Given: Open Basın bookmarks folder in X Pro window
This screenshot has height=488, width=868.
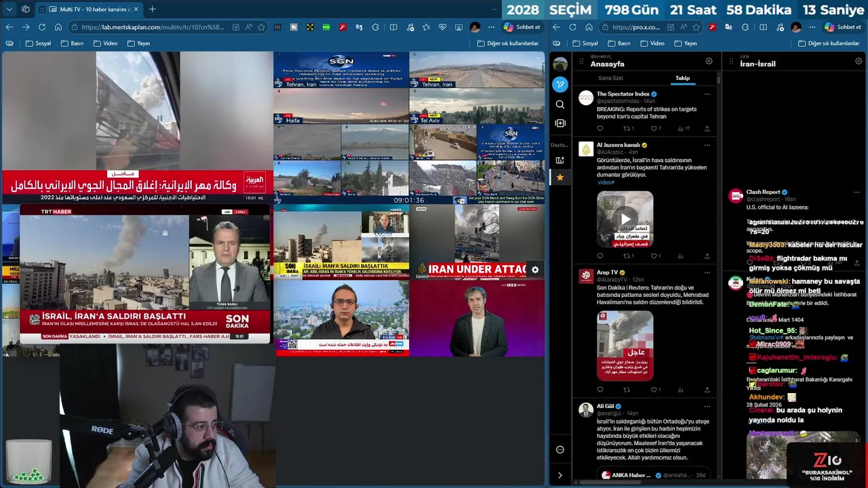Looking at the screenshot, I should click(x=620, y=43).
